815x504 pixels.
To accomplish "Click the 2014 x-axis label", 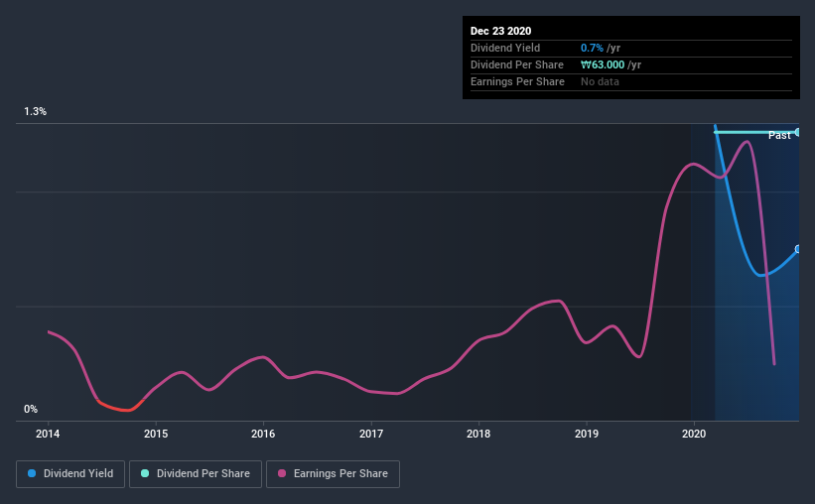I will point(48,434).
